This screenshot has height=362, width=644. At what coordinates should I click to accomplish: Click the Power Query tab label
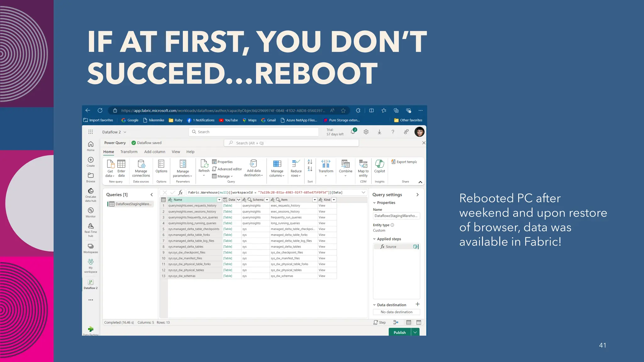[115, 143]
